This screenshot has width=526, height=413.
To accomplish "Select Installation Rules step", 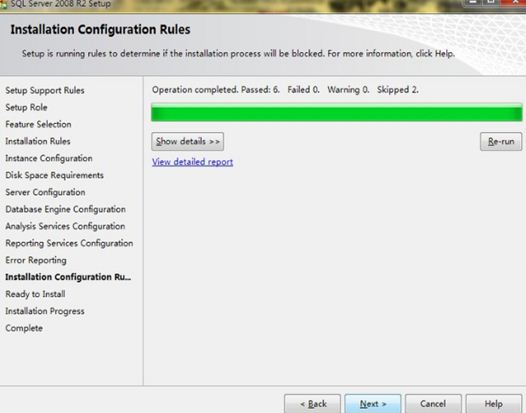I will point(38,141).
